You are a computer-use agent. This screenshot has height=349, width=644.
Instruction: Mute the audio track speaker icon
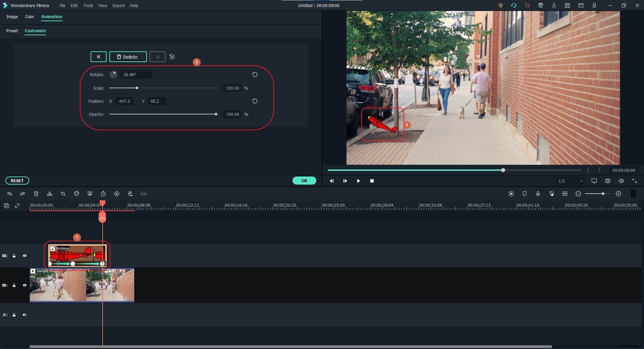tap(24, 315)
